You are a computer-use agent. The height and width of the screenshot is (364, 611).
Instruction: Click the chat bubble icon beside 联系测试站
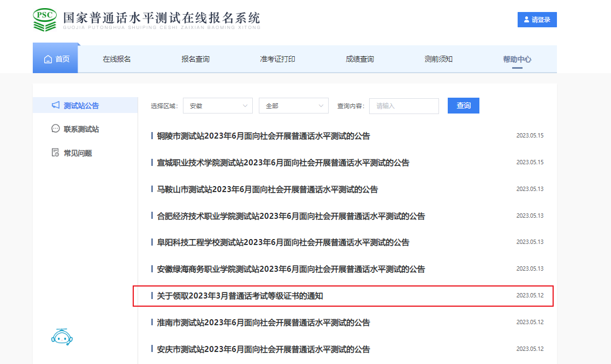pyautogui.click(x=55, y=129)
